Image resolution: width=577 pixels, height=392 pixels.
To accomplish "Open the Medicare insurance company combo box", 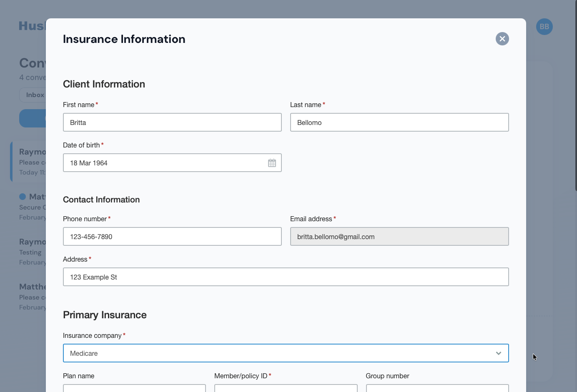I will [286, 353].
